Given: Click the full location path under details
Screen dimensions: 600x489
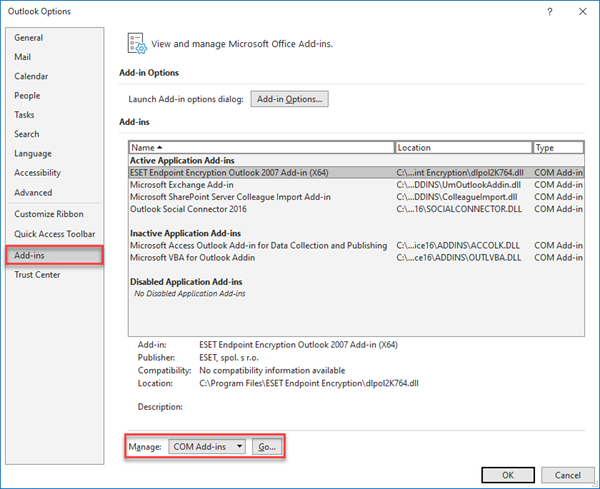Looking at the screenshot, I should coord(309,383).
